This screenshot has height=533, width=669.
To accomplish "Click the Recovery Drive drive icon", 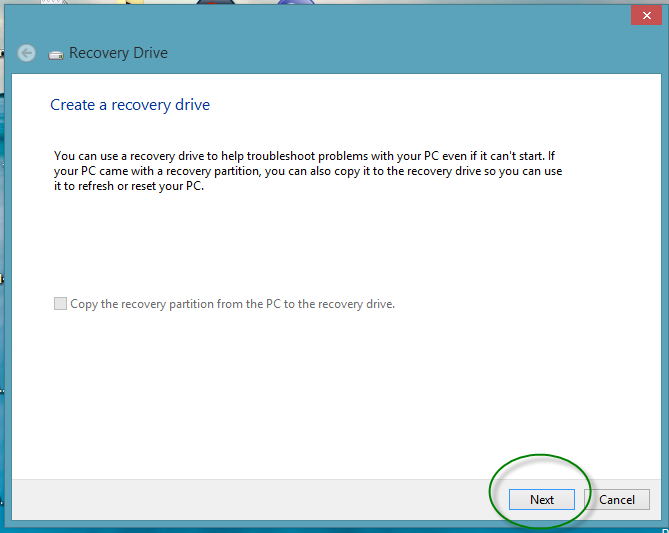I will tap(56, 55).
